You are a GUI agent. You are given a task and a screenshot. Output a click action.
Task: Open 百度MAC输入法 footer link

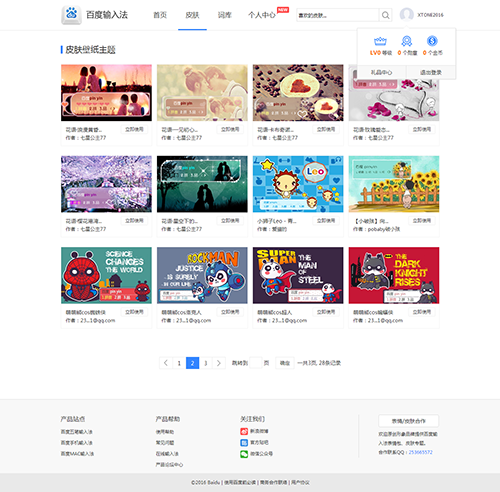point(77,454)
